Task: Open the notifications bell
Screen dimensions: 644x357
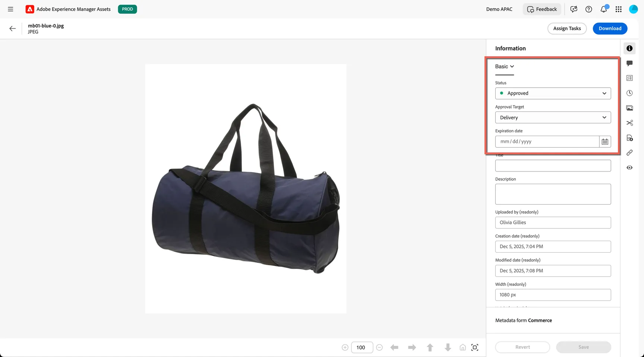Action: [604, 9]
